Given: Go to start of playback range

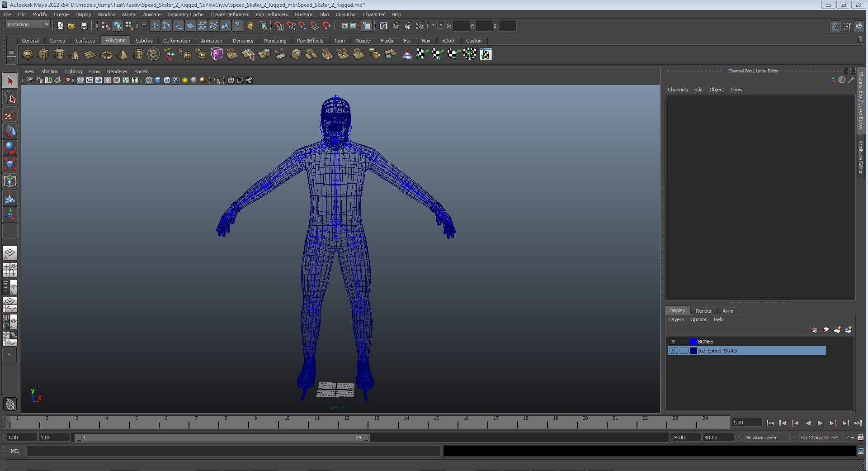Looking at the screenshot, I should coord(770,423).
